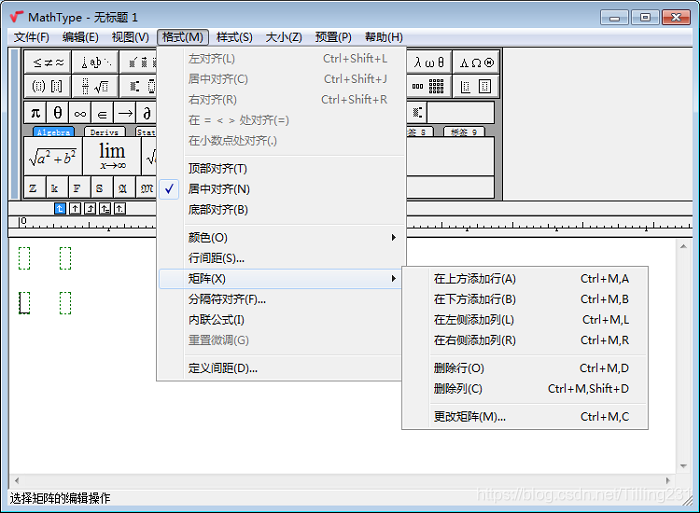700x513 pixels.
Task: Switch to the Derivs tab
Action: [104, 132]
